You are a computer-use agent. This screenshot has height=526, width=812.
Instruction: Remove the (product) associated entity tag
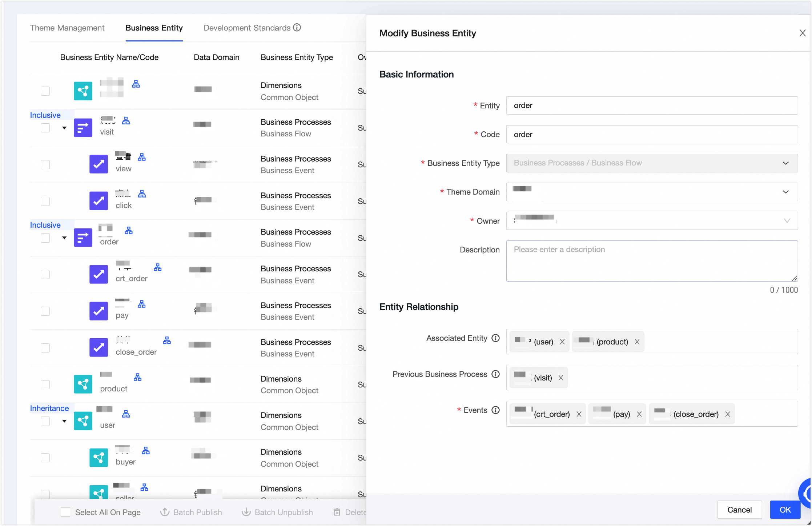637,342
